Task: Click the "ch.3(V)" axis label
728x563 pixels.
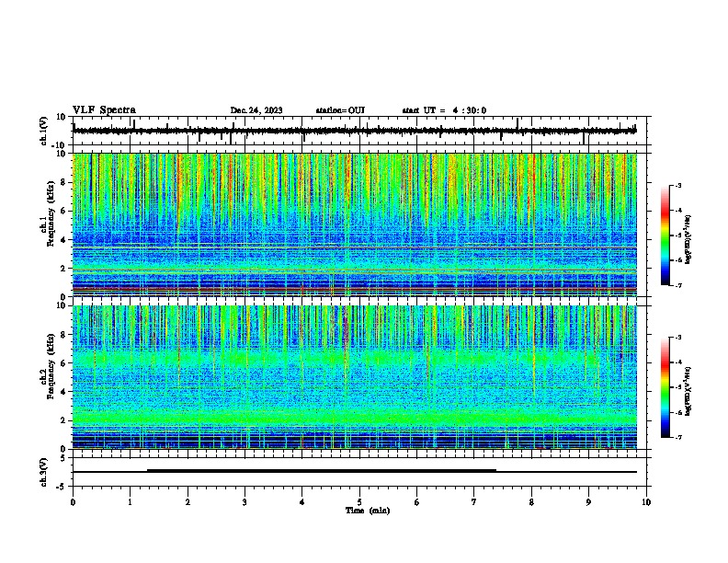Action: click(x=44, y=472)
